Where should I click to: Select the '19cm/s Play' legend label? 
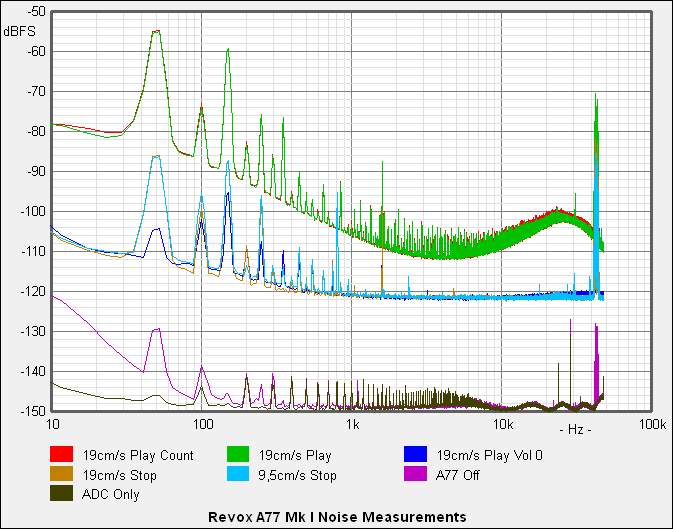tap(295, 455)
